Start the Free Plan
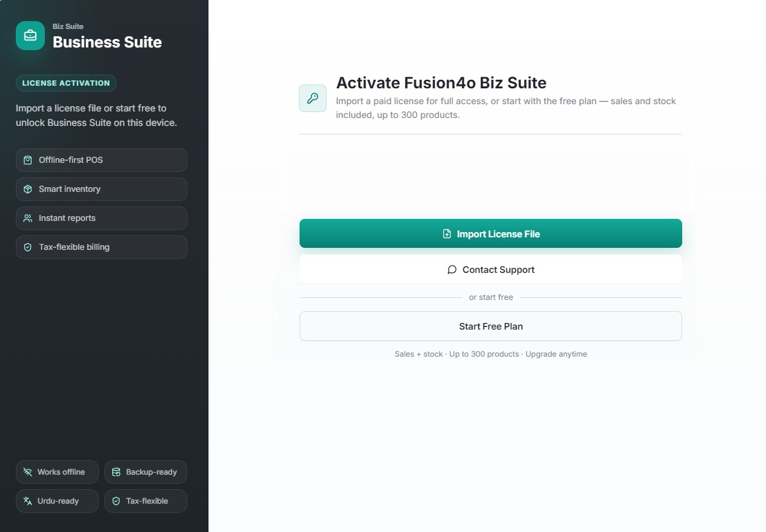 coord(490,326)
